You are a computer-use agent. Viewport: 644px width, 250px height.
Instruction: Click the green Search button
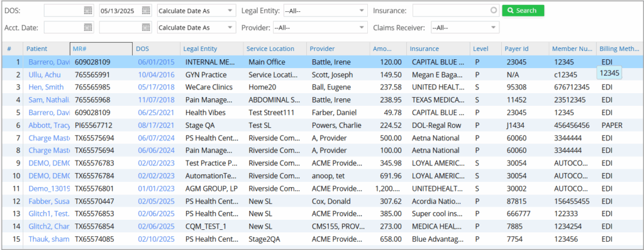tap(523, 11)
